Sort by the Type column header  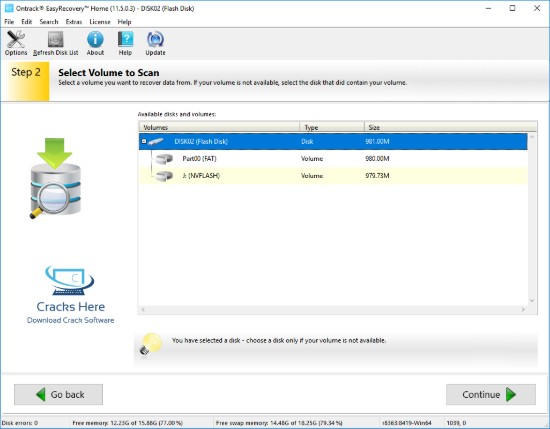pos(332,127)
